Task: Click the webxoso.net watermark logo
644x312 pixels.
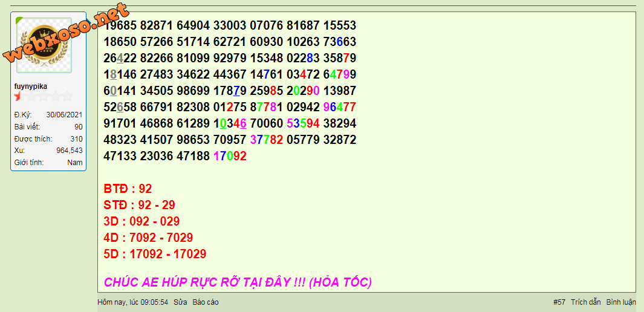Action: 67,33
